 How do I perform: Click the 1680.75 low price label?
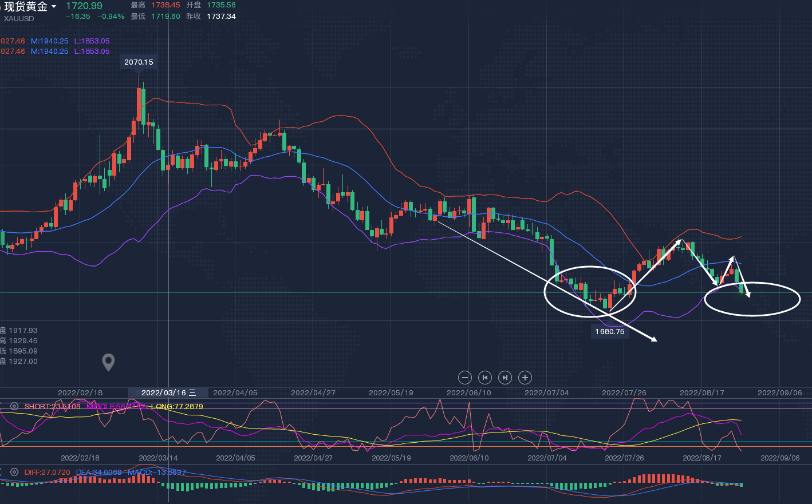click(609, 332)
